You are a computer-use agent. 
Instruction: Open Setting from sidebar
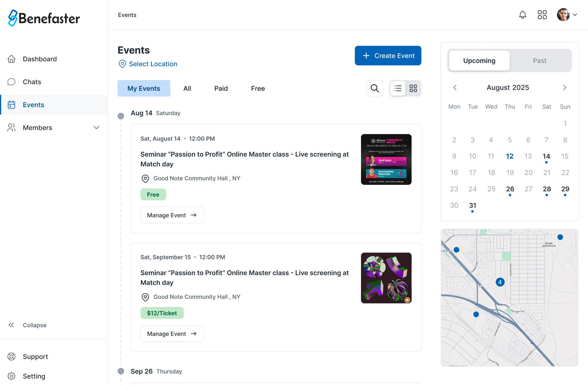pyautogui.click(x=54, y=376)
